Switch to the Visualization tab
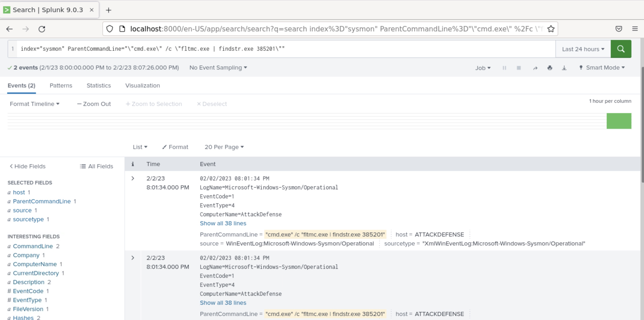 [142, 86]
